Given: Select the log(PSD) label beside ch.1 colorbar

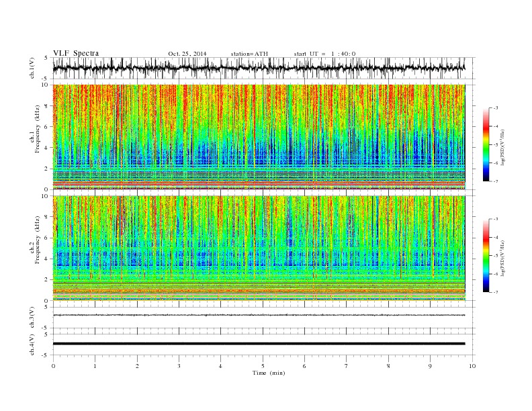Looking at the screenshot, I should 502,146.
